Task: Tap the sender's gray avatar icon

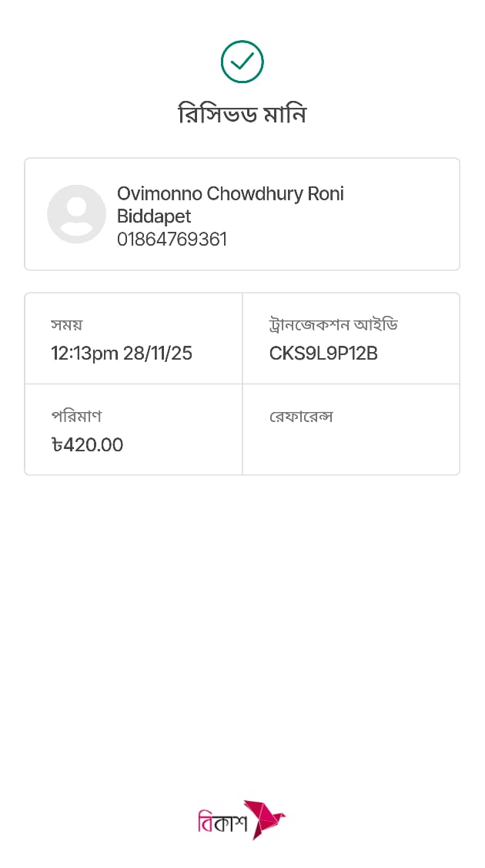Action: [x=76, y=214]
